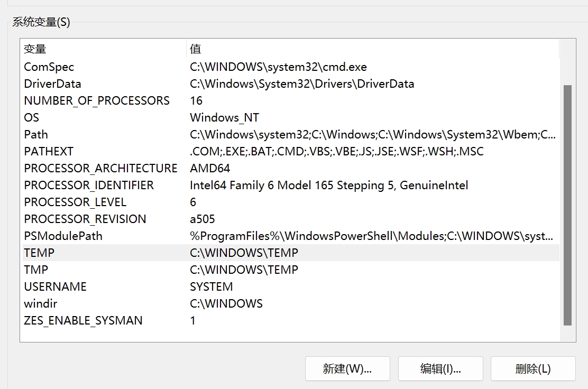Select the OS variable name

(32, 117)
